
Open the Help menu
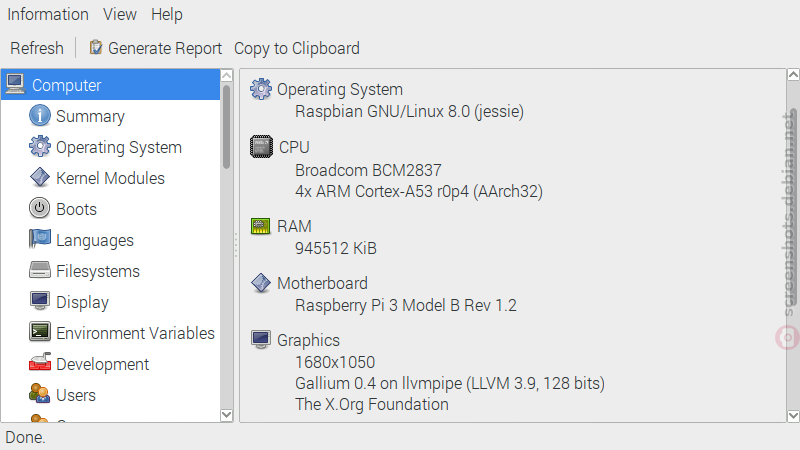point(167,14)
